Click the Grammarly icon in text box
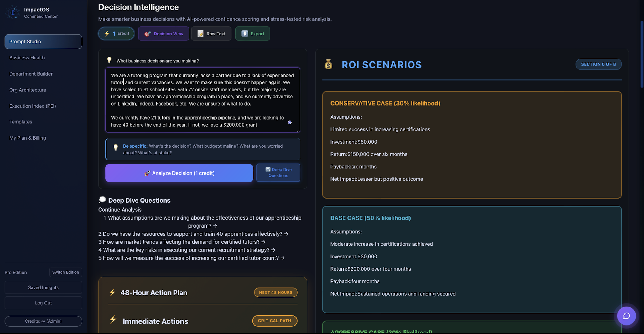 (290, 122)
